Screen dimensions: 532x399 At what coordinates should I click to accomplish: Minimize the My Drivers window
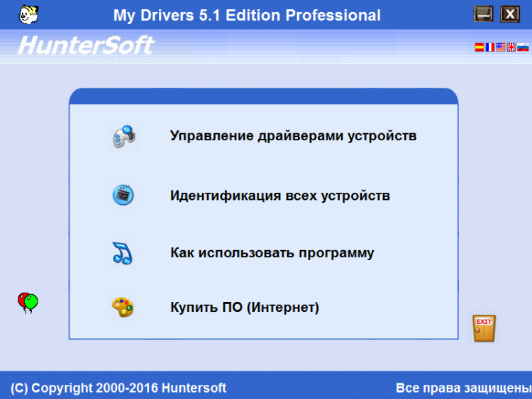483,14
